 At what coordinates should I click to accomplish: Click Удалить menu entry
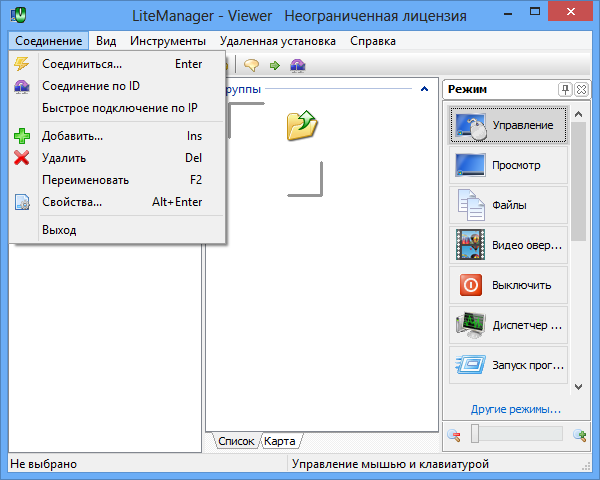coord(117,158)
